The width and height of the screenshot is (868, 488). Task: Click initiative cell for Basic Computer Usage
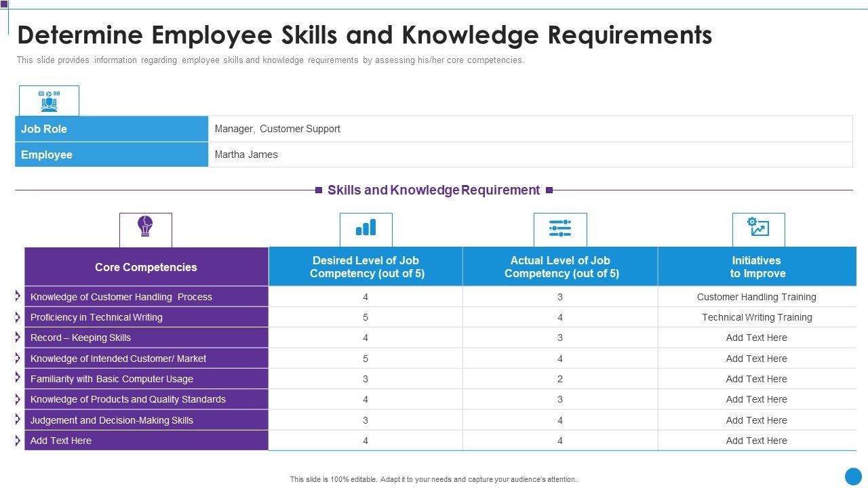[757, 379]
